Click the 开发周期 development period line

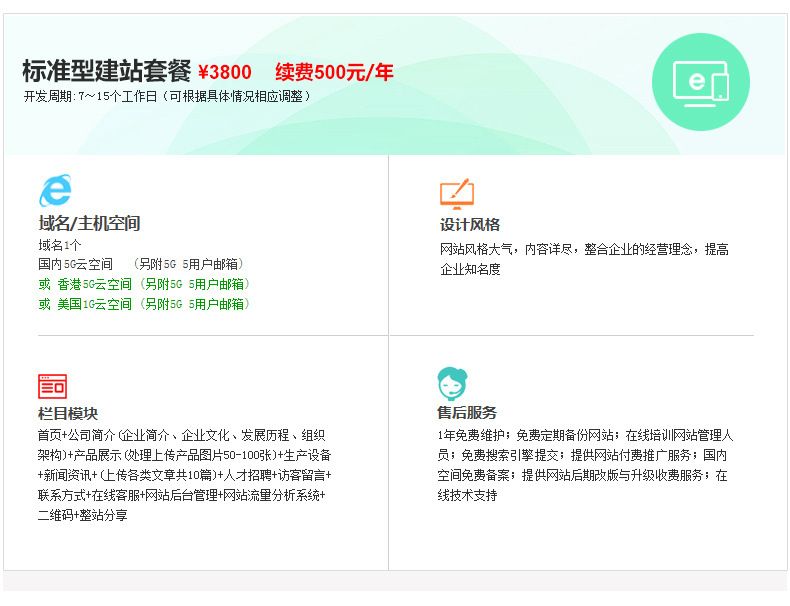pos(168,97)
